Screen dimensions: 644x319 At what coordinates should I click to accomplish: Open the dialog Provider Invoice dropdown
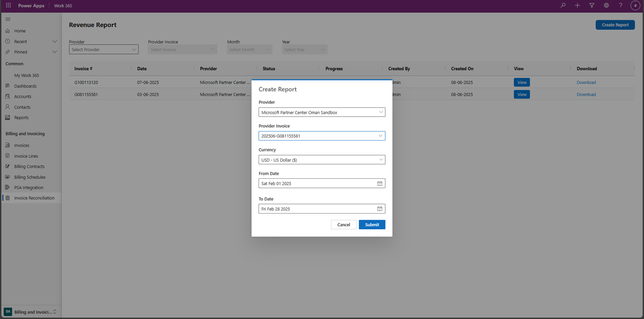[x=322, y=136]
